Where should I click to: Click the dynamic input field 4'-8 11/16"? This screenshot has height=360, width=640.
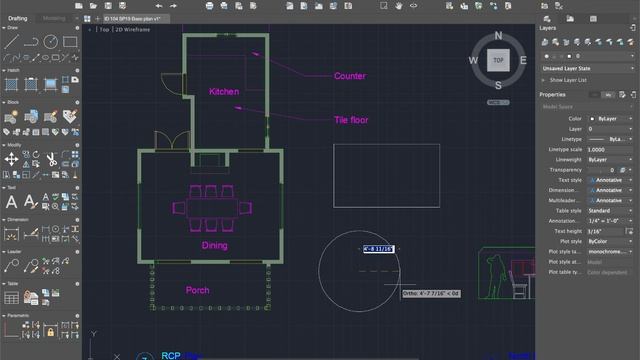pyautogui.click(x=379, y=249)
